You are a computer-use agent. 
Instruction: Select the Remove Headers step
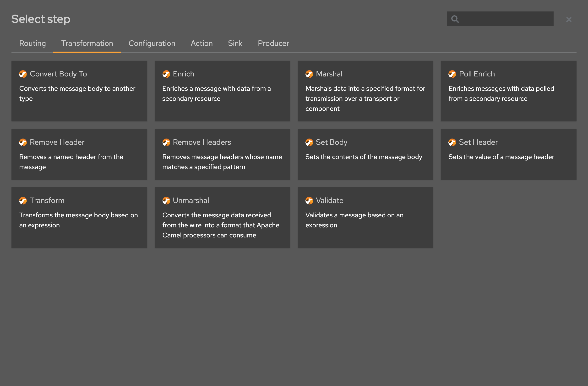tap(222, 154)
